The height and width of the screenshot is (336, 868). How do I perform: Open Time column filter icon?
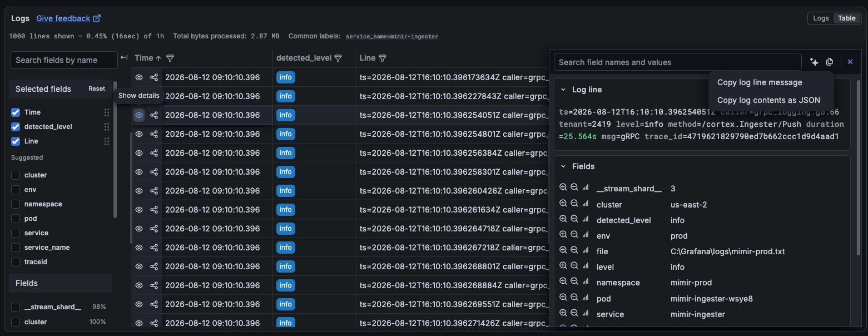170,58
